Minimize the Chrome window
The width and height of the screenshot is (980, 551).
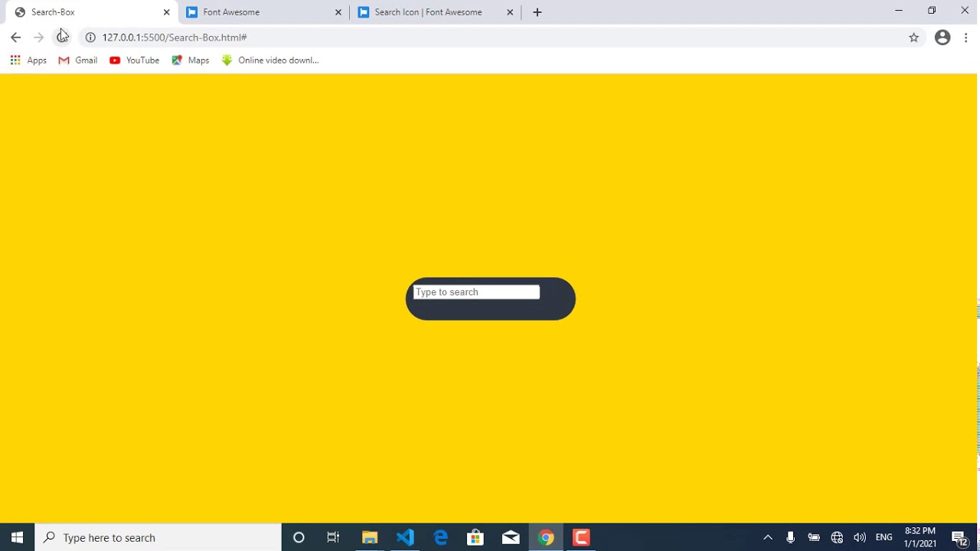point(899,11)
